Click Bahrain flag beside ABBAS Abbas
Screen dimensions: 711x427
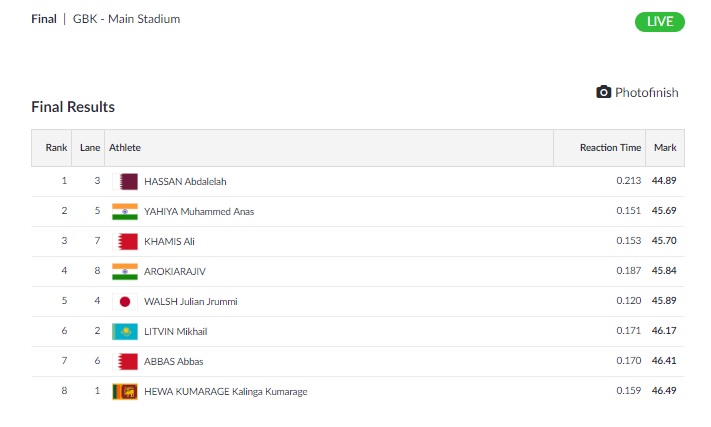tap(125, 361)
